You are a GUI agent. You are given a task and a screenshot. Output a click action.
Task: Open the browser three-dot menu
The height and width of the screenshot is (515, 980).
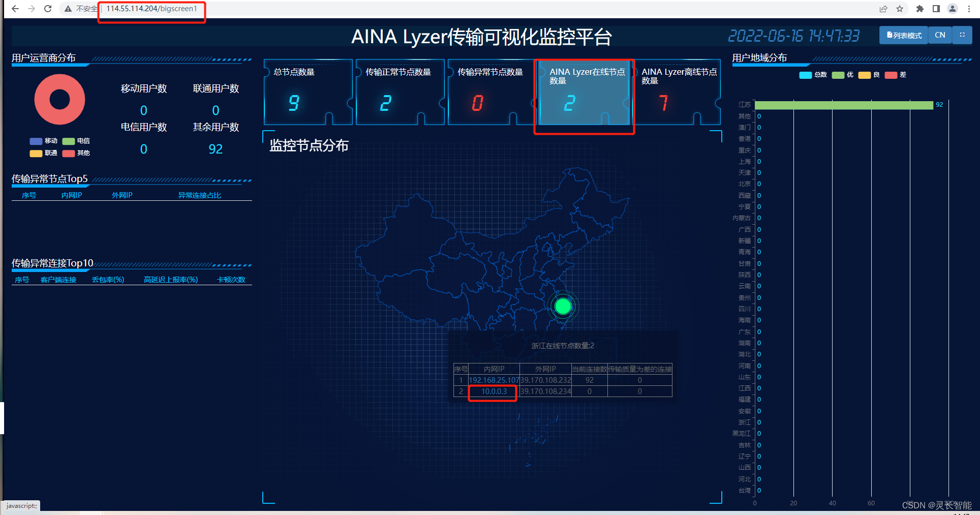(x=969, y=9)
